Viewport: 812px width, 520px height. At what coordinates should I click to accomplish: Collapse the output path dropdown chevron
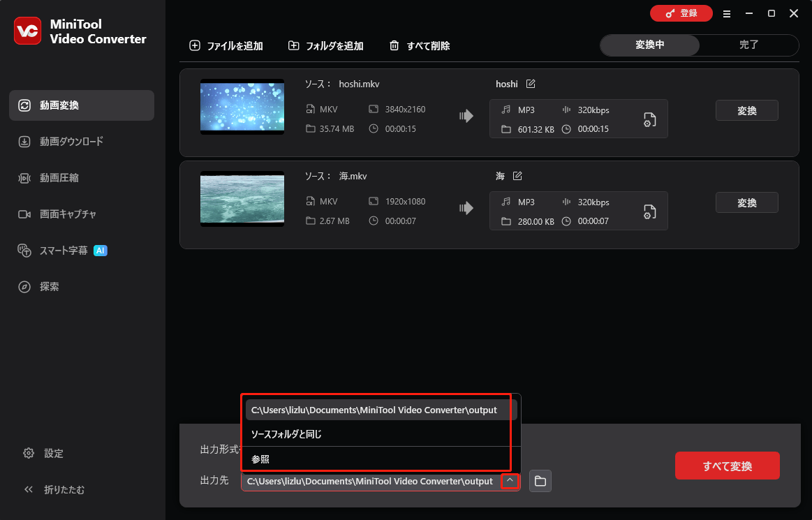click(509, 481)
